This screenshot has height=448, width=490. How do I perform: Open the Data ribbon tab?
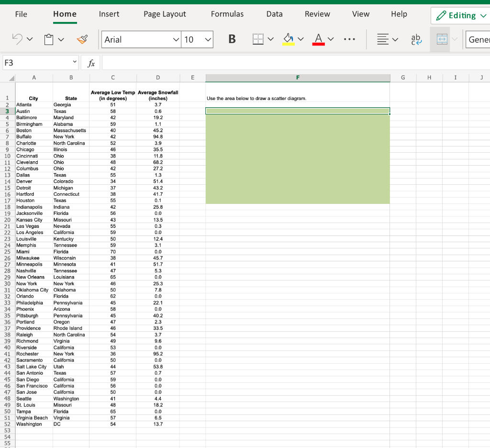point(274,14)
